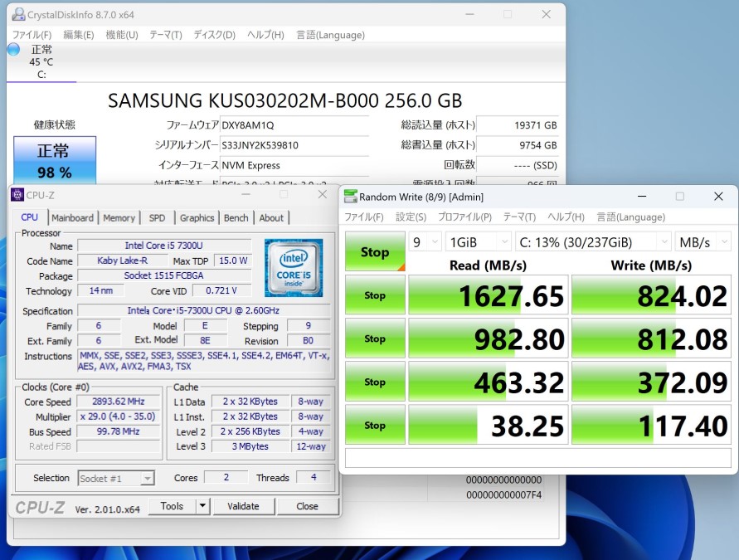This screenshot has width=739, height=560.
Task: Click Stop button beside 463.32 read result
Action: click(x=375, y=382)
